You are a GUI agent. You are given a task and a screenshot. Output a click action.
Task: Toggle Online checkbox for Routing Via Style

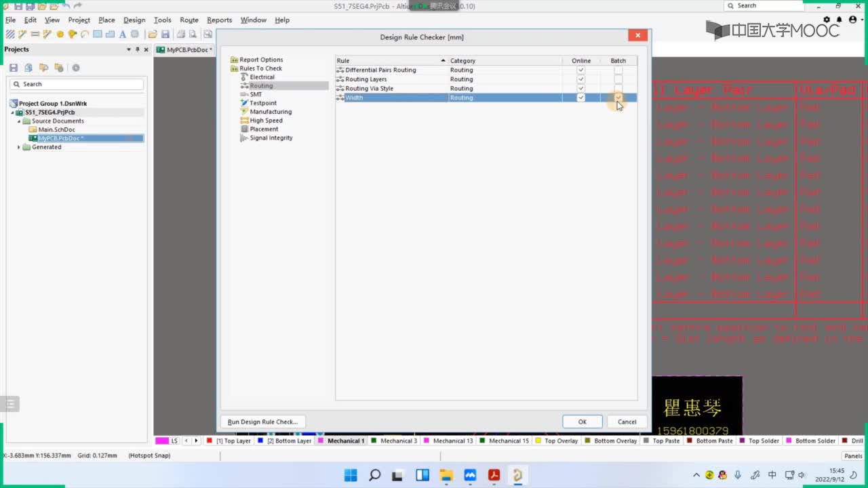pos(580,88)
